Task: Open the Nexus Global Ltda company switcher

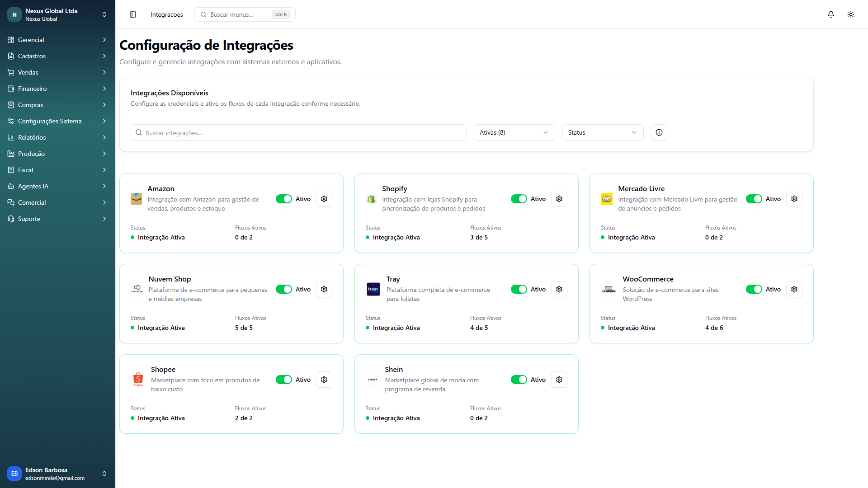Action: point(57,14)
